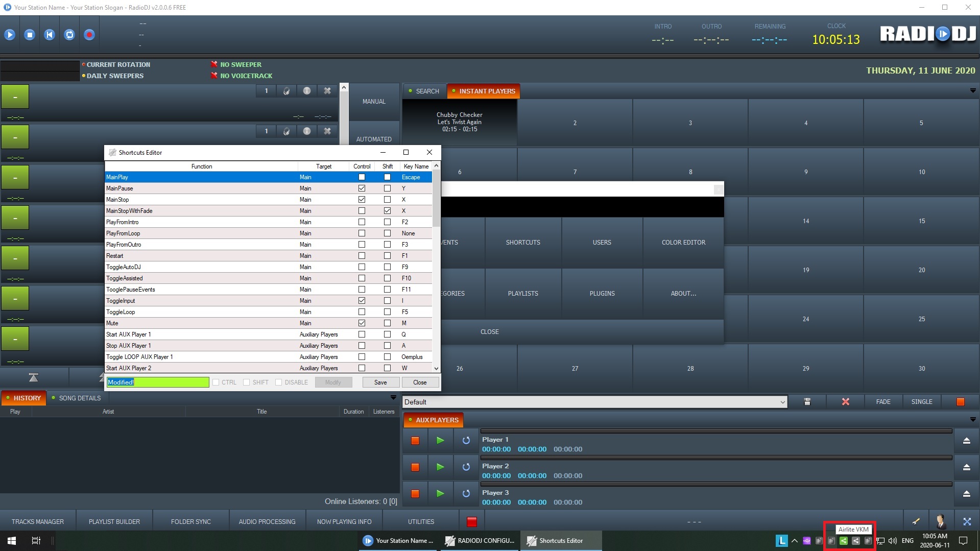Save the instant players preset icon
Viewport: 980px width, 551px height.
click(x=807, y=402)
